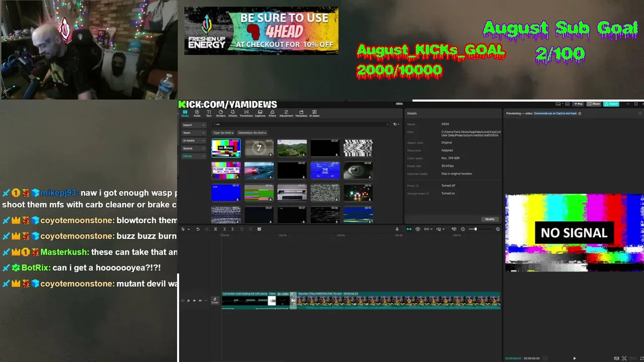644x362 pixels.
Task: Toggle auto snapping in timeline
Action: [x=418, y=229]
